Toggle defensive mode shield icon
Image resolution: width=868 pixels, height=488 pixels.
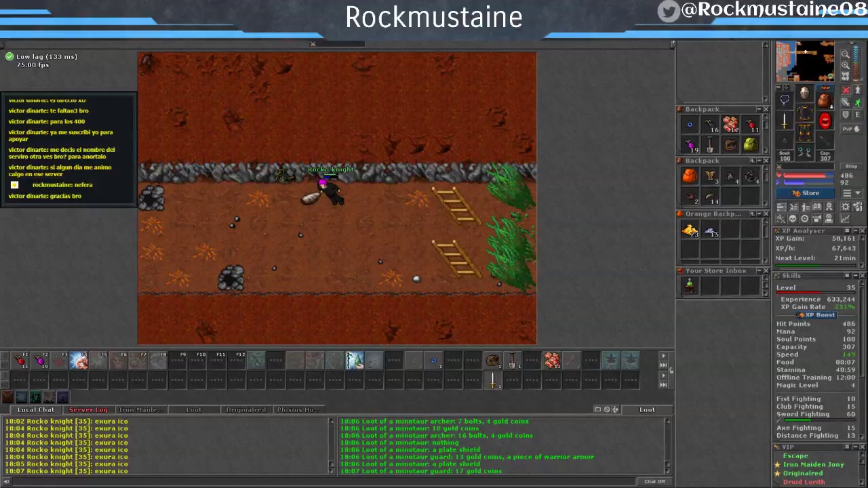(846, 115)
